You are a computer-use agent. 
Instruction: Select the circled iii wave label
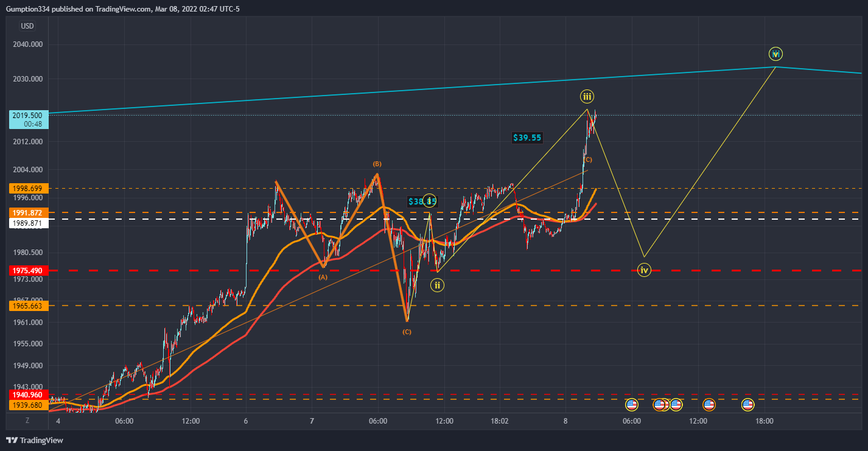point(587,96)
